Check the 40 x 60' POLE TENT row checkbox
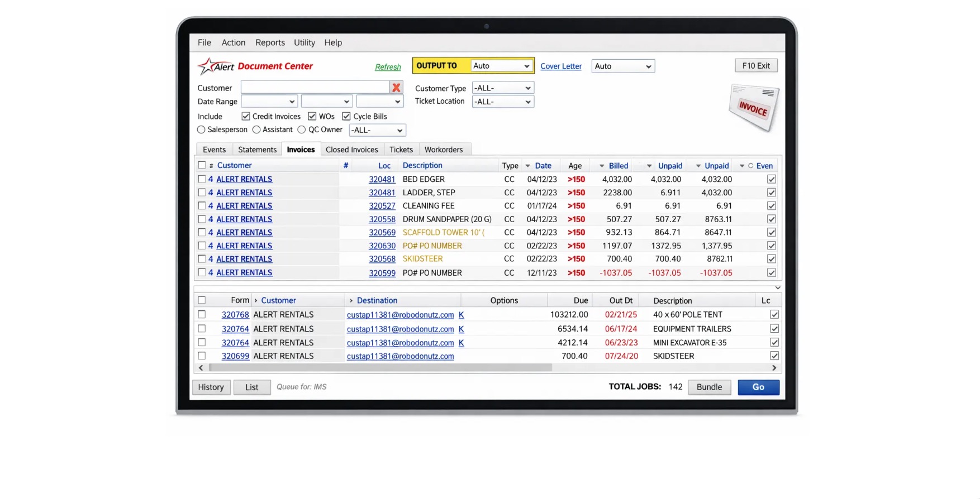 tap(202, 315)
